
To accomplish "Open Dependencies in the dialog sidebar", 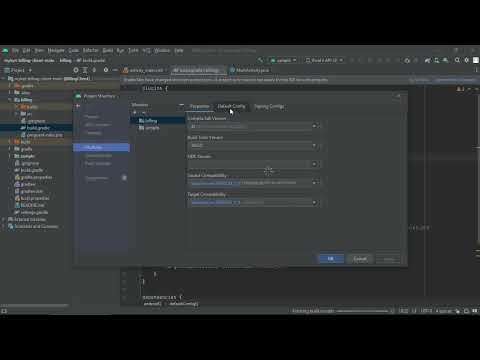I will pos(98,156).
